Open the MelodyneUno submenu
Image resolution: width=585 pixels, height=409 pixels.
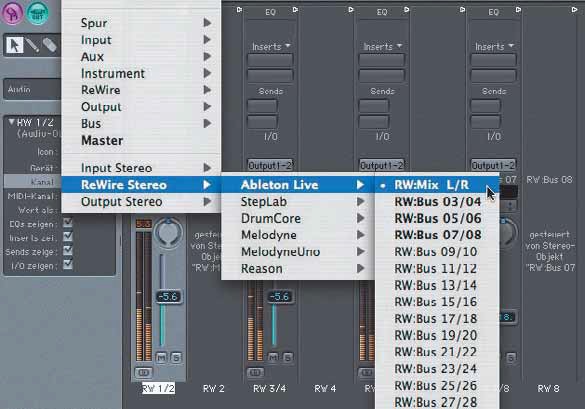[x=298, y=252]
